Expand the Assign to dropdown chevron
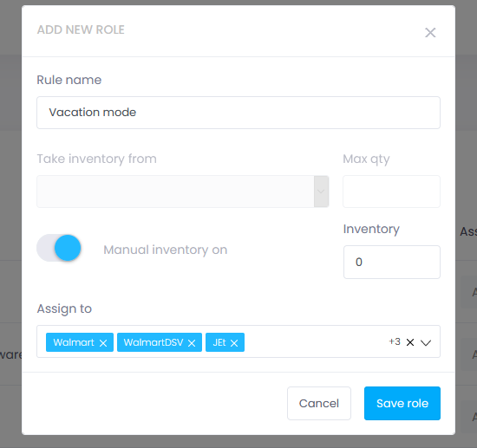The height and width of the screenshot is (448, 477). (426, 343)
